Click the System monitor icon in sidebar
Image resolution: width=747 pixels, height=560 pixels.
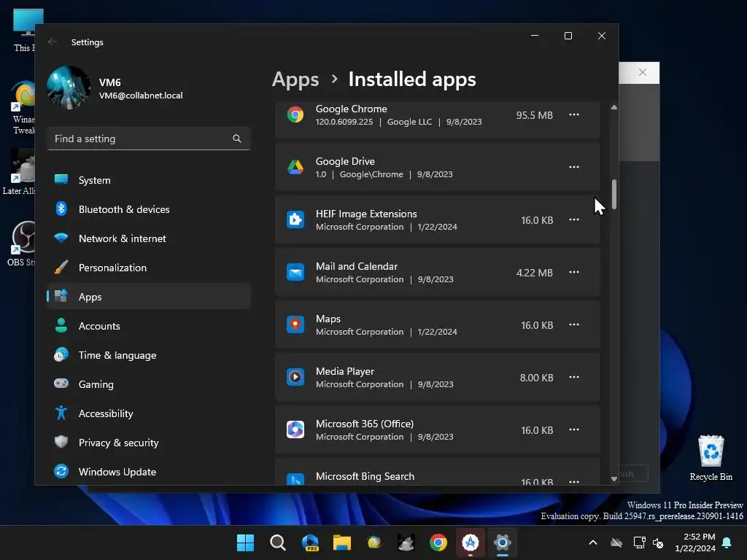tap(61, 179)
